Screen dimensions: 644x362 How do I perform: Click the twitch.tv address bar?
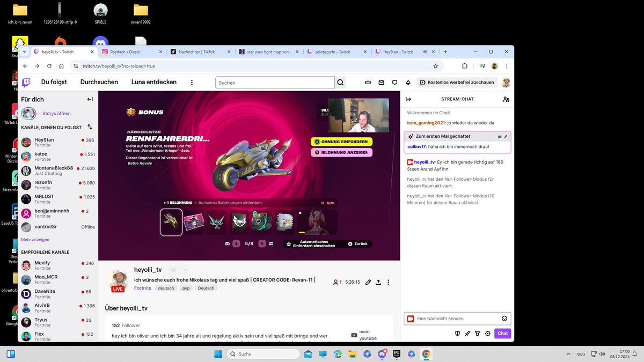[258, 66]
